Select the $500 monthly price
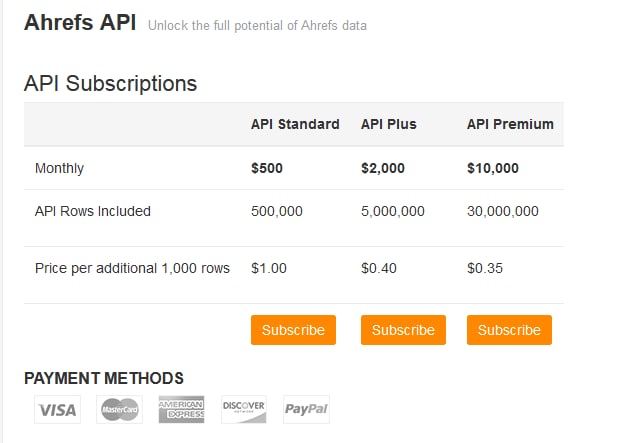The image size is (623, 443). coord(267,168)
